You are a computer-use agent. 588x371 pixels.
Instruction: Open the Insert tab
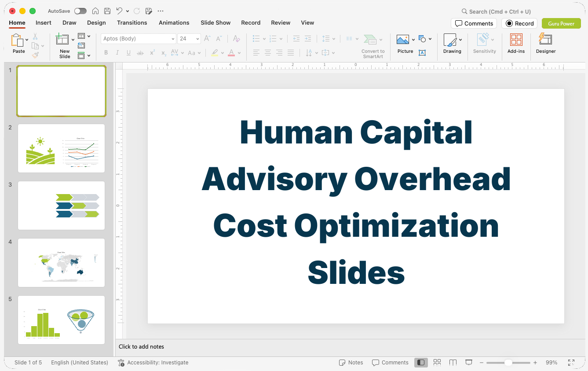(44, 23)
